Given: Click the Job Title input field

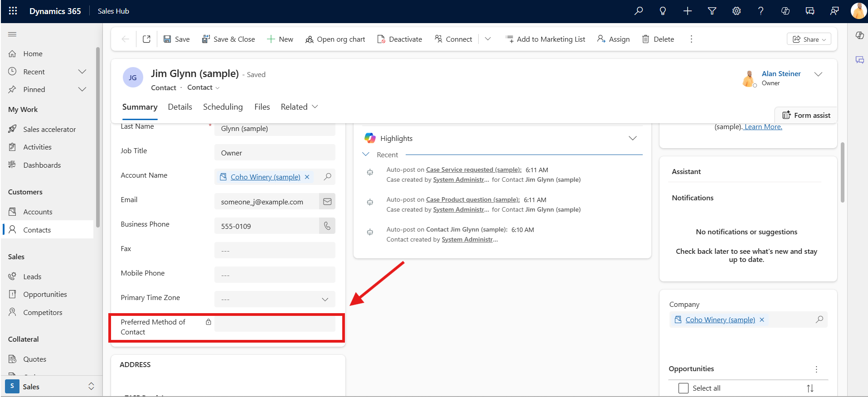Looking at the screenshot, I should (275, 153).
